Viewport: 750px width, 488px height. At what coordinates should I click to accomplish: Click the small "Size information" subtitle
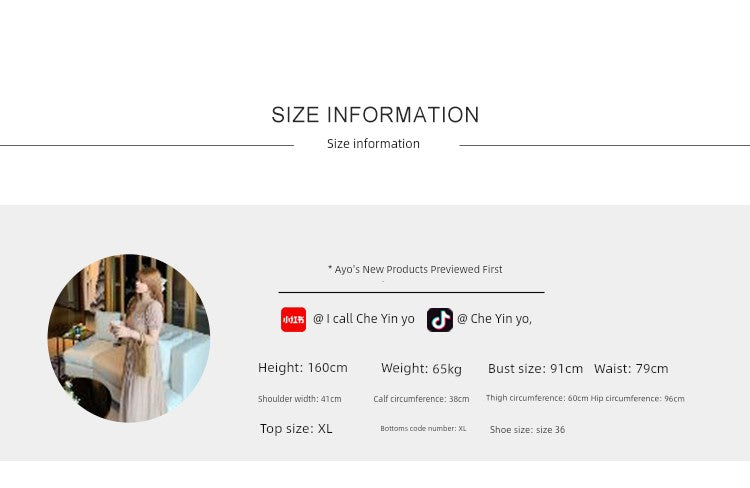(373, 144)
